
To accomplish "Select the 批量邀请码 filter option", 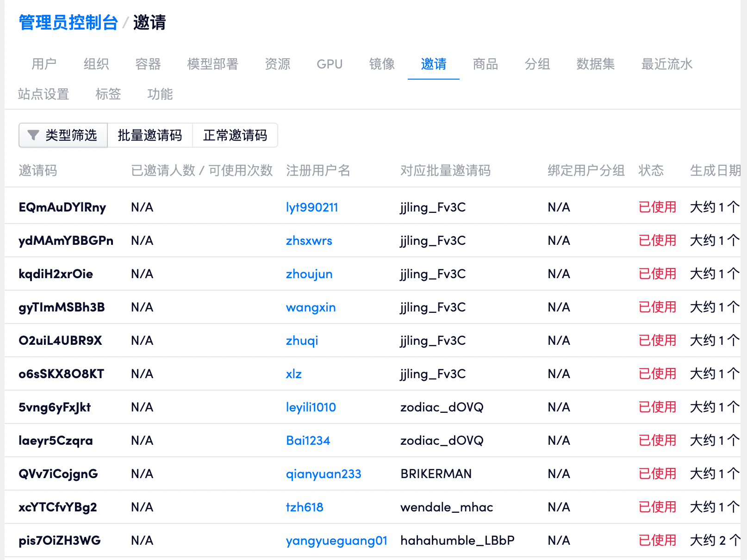I will [149, 135].
